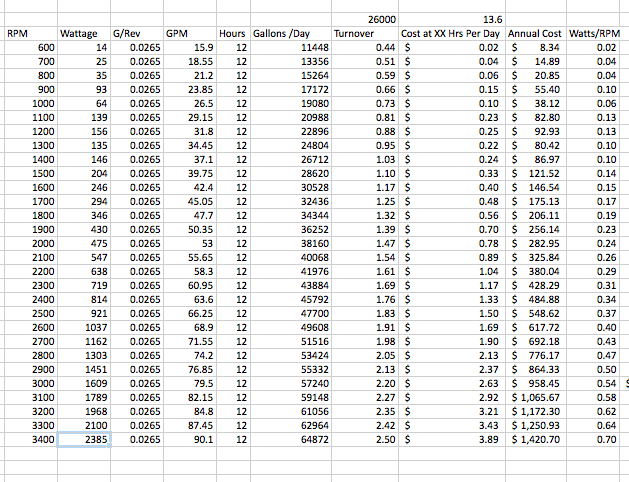This screenshot has height=482, width=629.
Task: Click annual cost cell $ 1,420.70
Action: tap(536, 439)
